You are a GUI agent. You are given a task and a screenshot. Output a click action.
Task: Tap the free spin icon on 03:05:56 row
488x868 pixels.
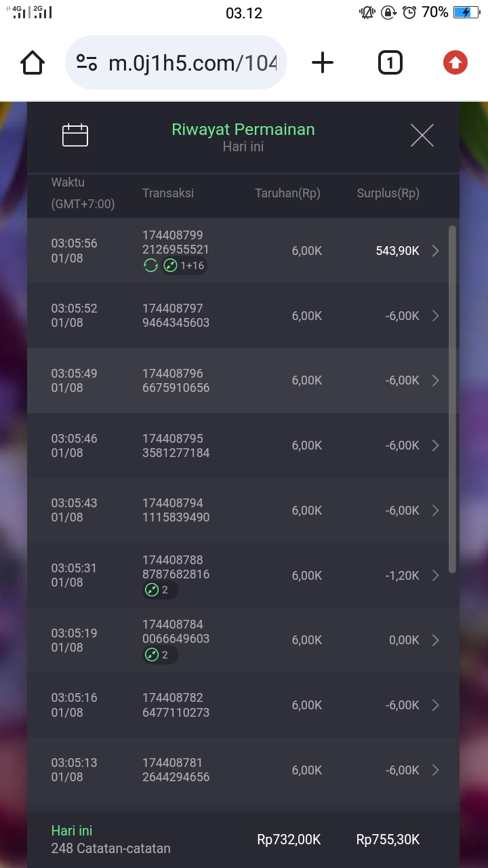150,266
